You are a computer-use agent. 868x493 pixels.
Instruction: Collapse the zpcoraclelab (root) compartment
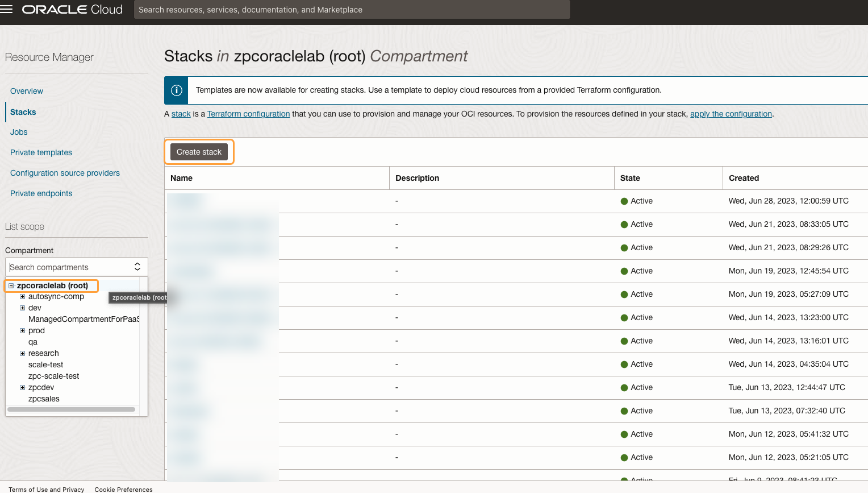point(12,285)
